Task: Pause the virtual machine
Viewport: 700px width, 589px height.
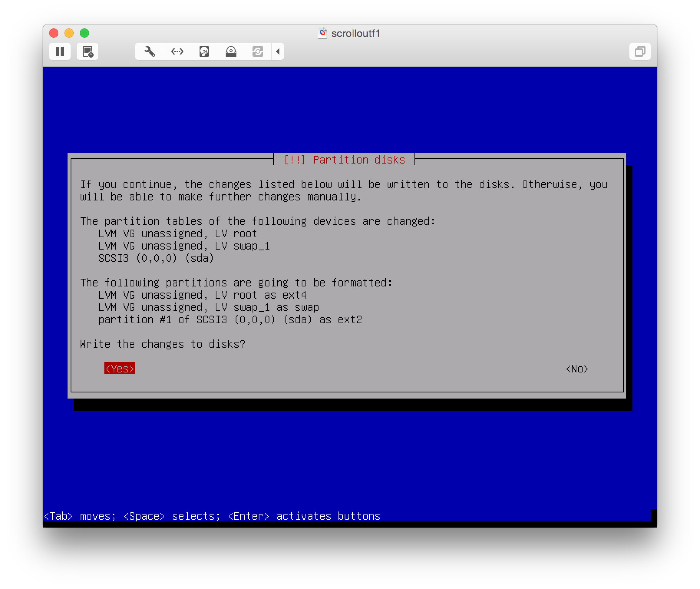Action: click(60, 51)
